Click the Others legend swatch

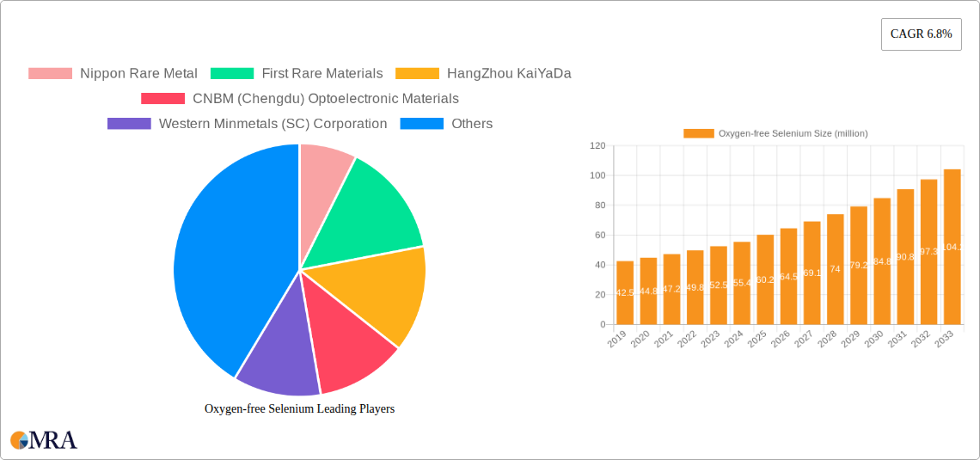coord(422,124)
